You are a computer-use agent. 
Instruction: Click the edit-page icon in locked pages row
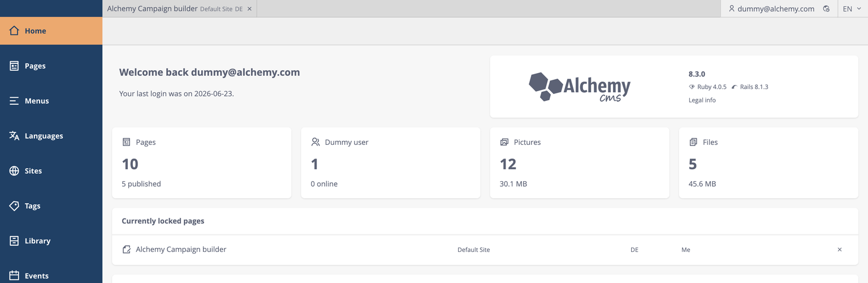pyautogui.click(x=127, y=250)
